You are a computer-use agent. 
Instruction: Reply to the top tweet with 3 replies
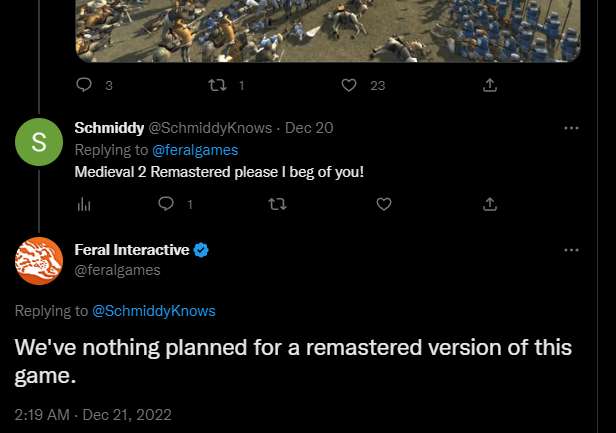coord(84,86)
